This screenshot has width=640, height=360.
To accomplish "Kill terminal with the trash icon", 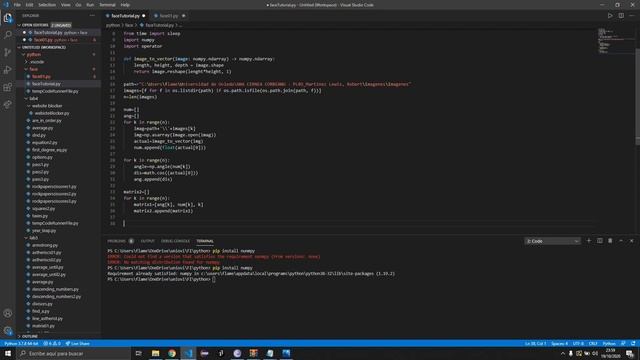I will pyautogui.click(x=610, y=241).
